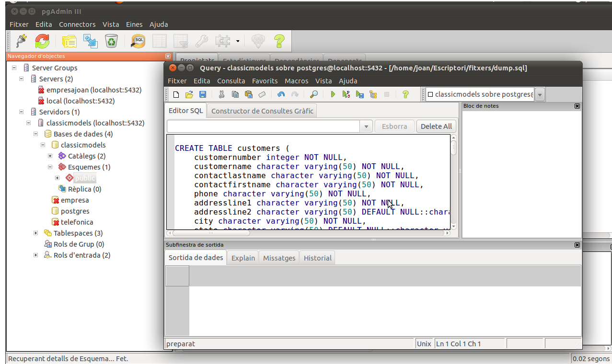Click the save file floppy icon

[203, 94]
